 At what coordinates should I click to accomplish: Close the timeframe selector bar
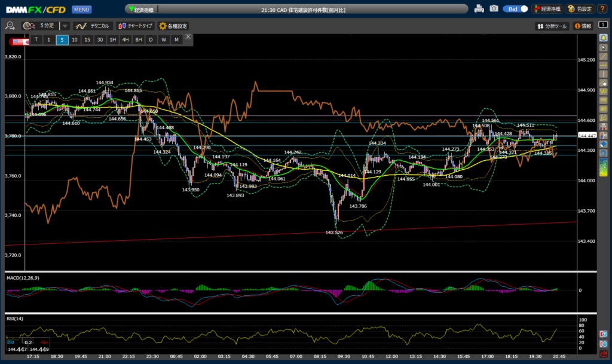(188, 37)
